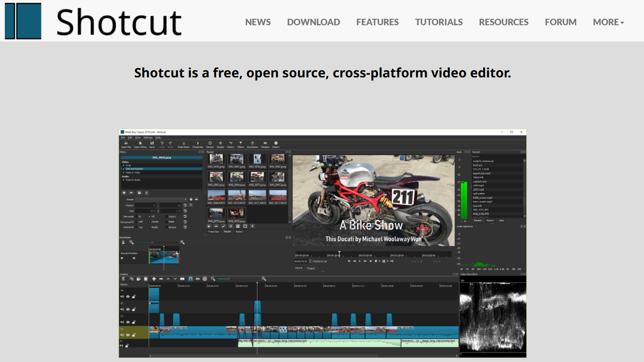Open the Settings menu in Shotcut
The image size is (644, 362).
(x=148, y=138)
